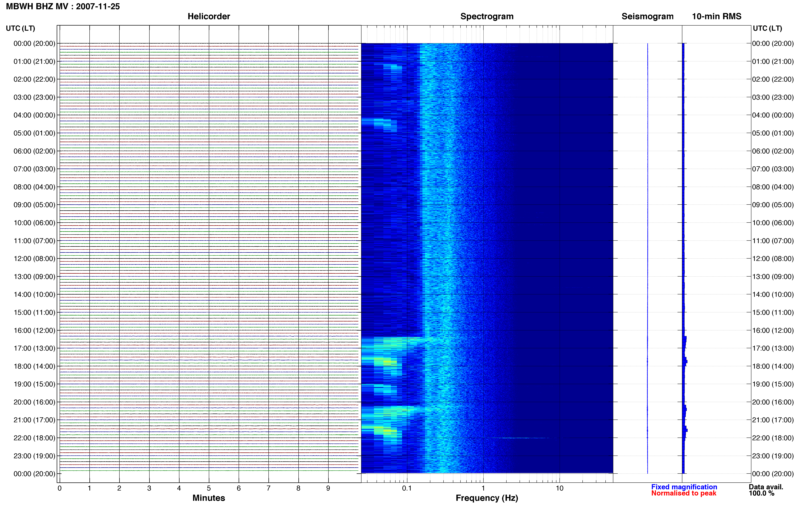The height and width of the screenshot is (508, 812).
Task: Click the 'Data avail.' label
Action: (x=766, y=487)
